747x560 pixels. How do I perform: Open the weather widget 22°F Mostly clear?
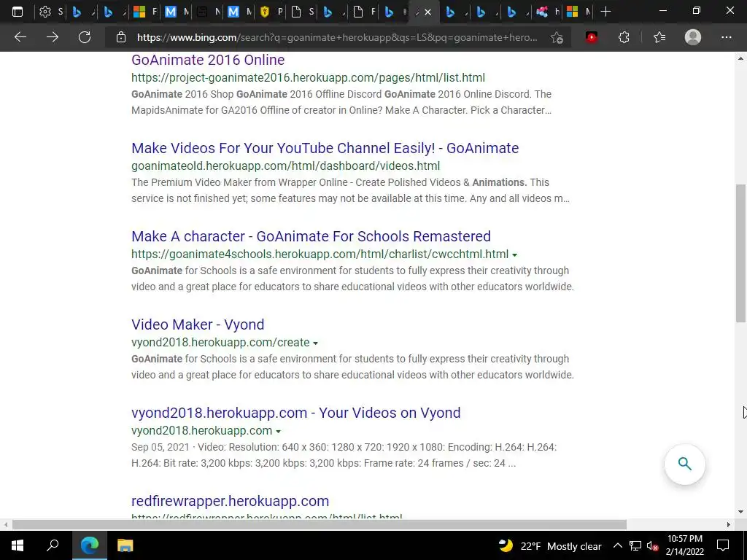coord(550,545)
